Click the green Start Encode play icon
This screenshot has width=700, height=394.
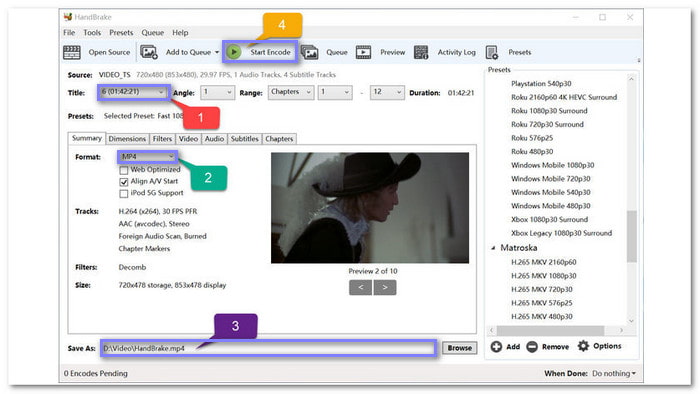233,52
